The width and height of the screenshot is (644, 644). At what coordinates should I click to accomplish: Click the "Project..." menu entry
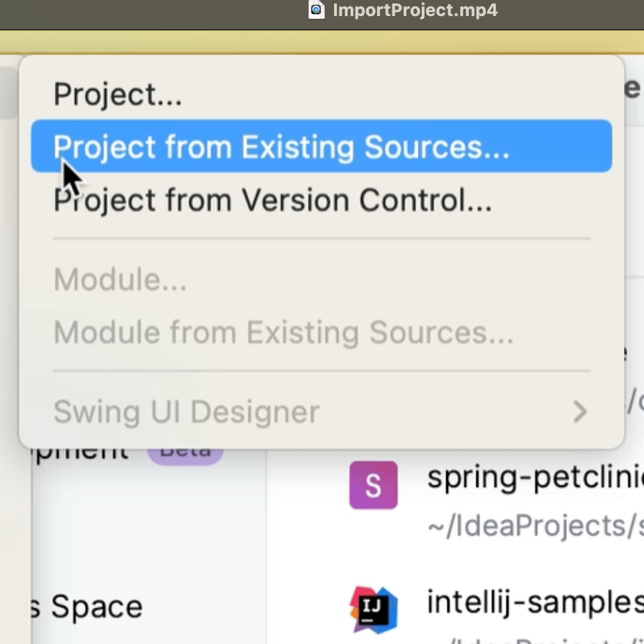click(117, 93)
